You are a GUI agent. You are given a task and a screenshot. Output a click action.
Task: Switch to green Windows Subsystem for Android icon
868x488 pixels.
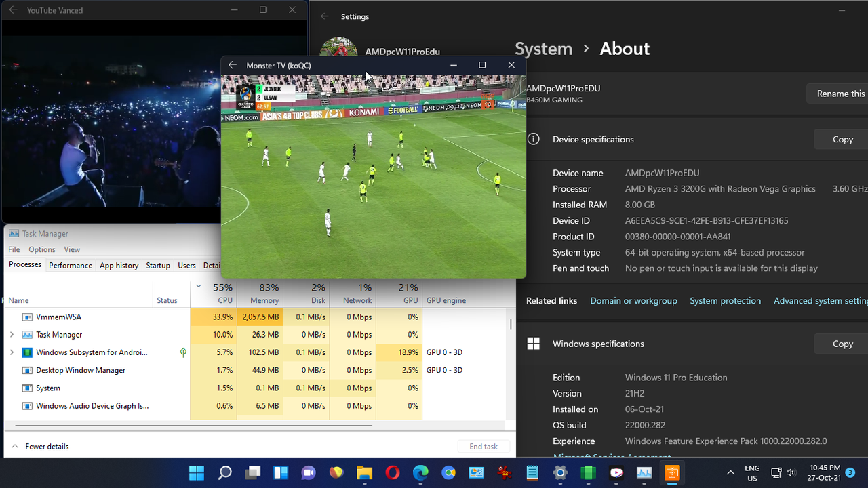[588, 472]
